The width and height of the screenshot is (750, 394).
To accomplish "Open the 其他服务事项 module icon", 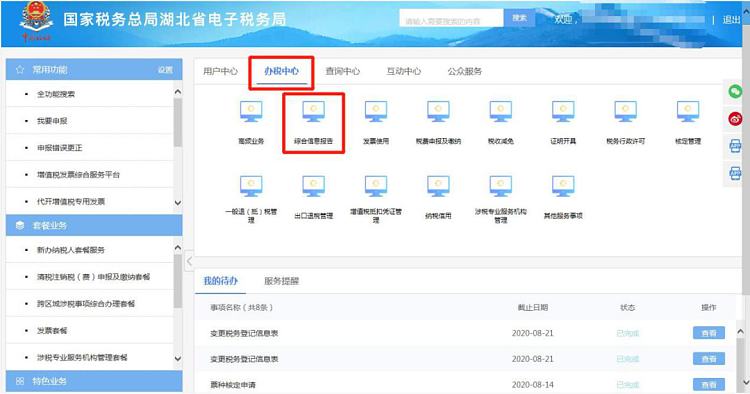I will [x=563, y=186].
